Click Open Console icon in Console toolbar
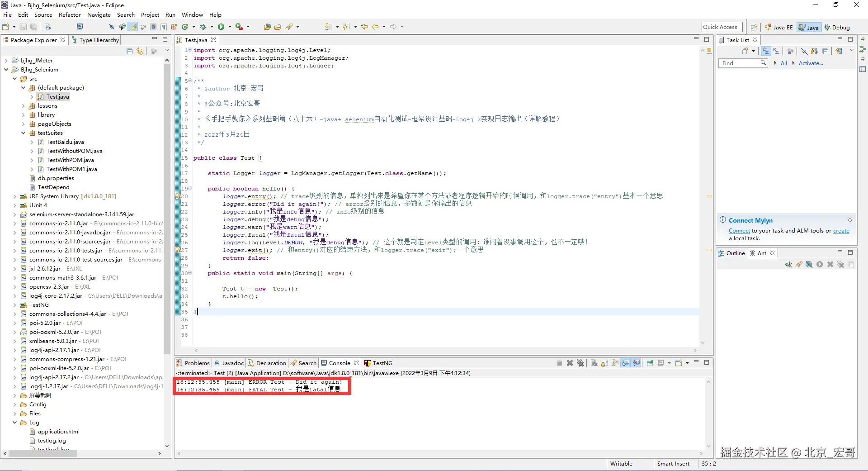The height and width of the screenshot is (471, 868). (679, 363)
